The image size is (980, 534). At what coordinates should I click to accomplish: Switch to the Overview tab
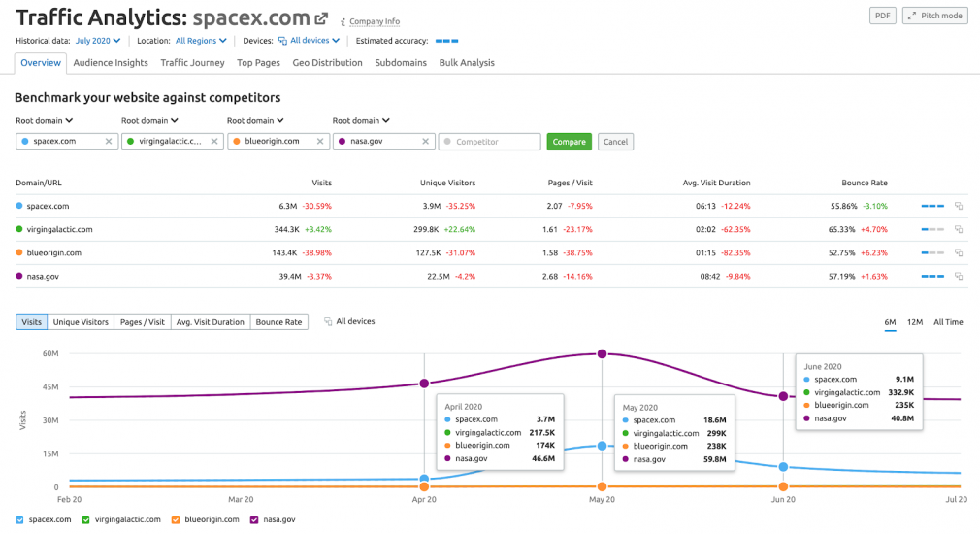click(x=41, y=62)
